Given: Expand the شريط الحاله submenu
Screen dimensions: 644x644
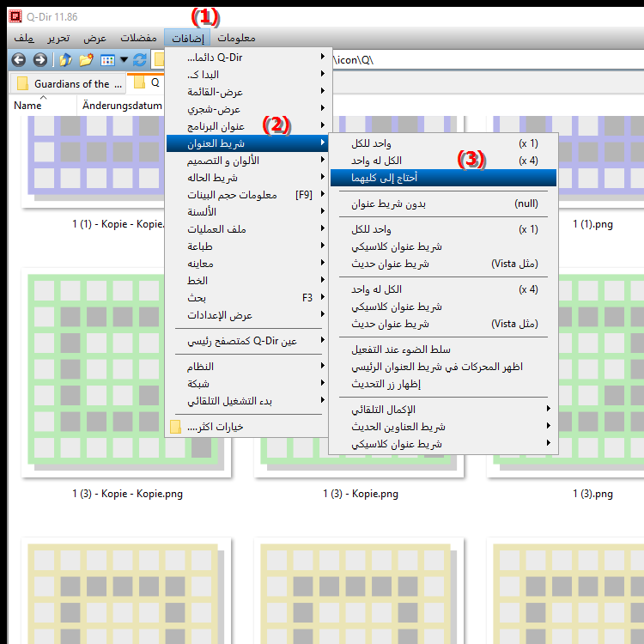Looking at the screenshot, I should click(x=246, y=178).
